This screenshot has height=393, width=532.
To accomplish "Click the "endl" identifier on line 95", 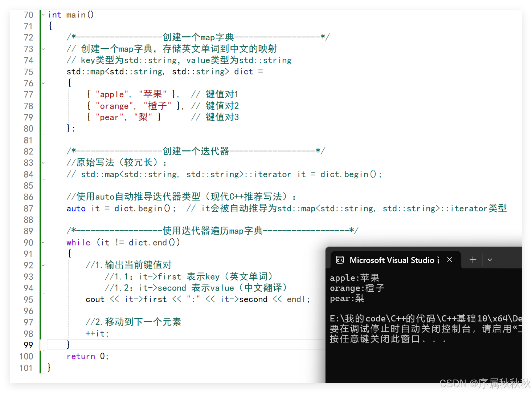I will (296, 299).
